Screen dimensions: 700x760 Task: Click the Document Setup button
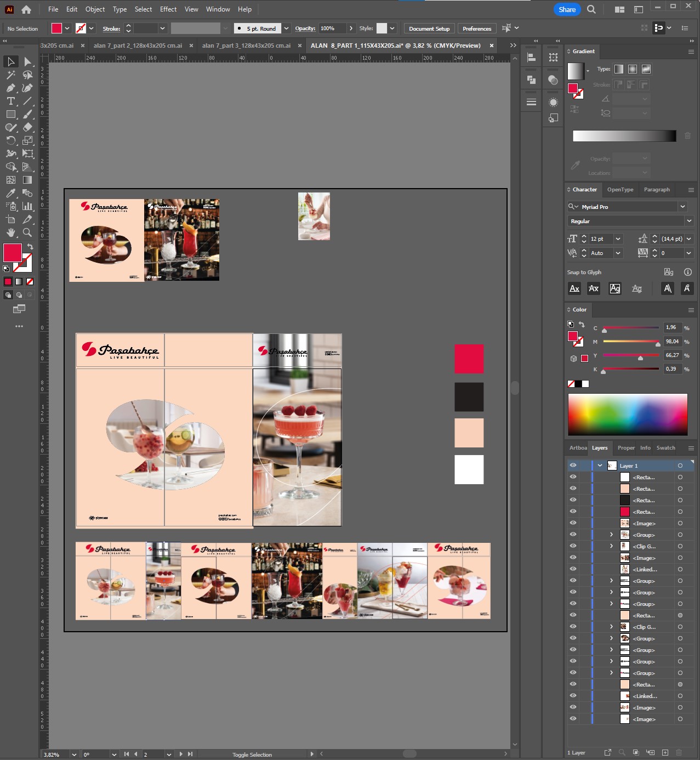(429, 29)
